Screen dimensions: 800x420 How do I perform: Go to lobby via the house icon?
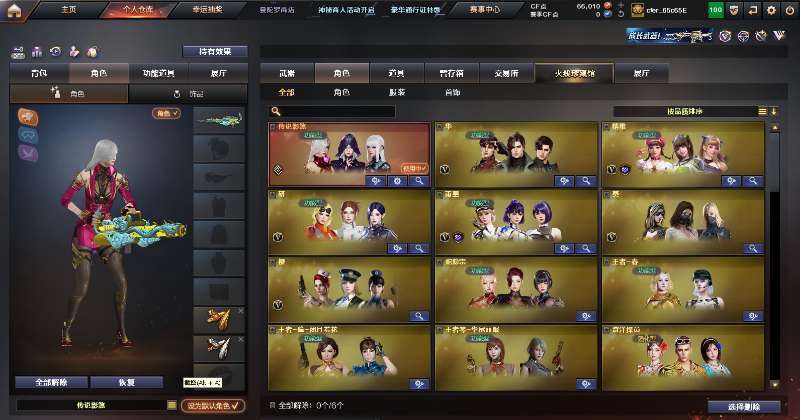coord(14,10)
